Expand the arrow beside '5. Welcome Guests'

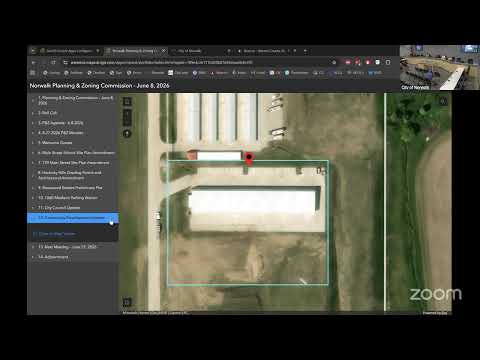tap(33, 143)
